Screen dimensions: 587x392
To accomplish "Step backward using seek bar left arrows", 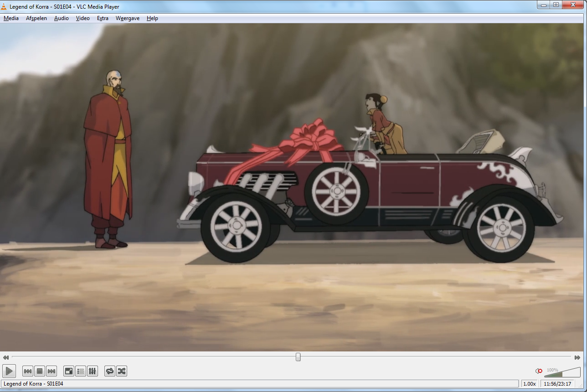I will [5, 357].
